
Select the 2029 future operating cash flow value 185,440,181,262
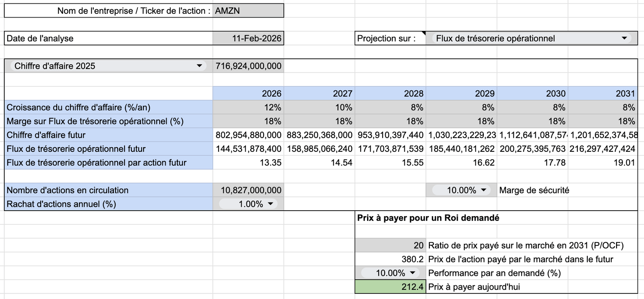[x=461, y=149]
